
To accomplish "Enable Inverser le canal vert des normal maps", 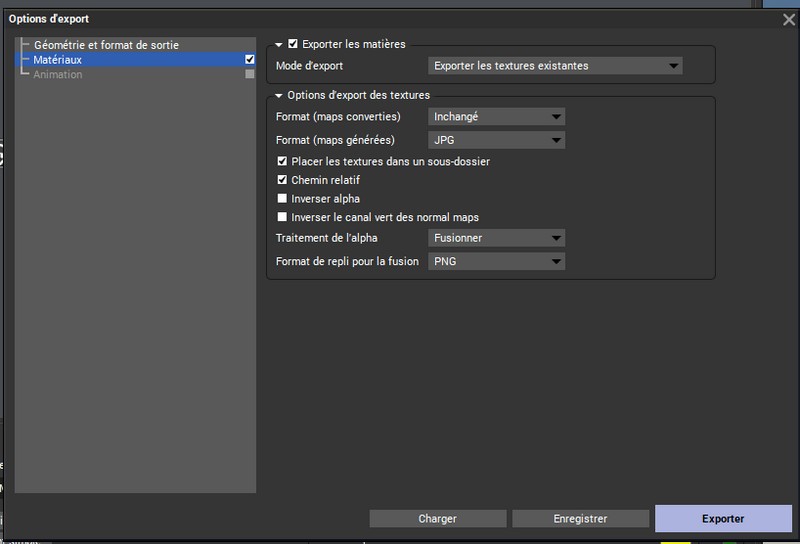I will (282, 217).
